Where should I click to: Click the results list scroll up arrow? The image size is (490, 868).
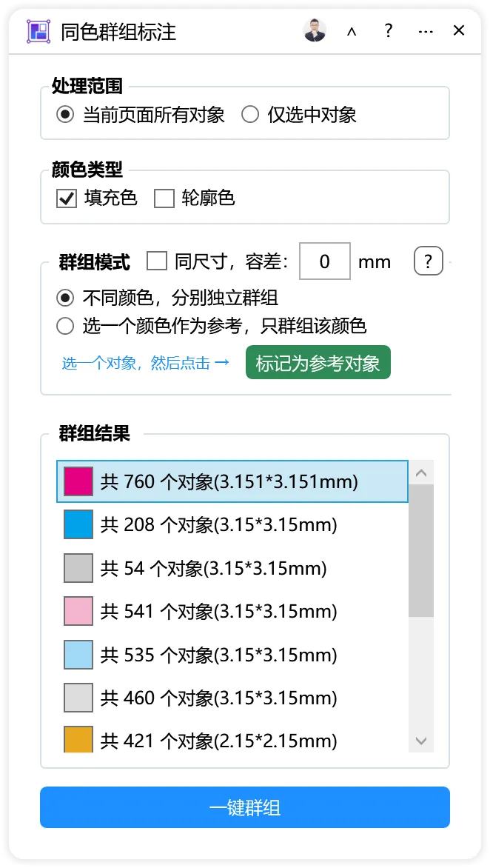point(421,473)
